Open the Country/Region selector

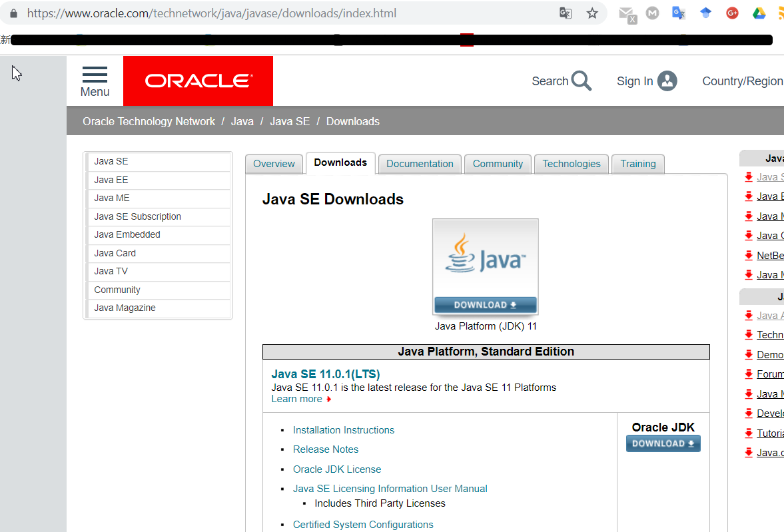tap(743, 81)
